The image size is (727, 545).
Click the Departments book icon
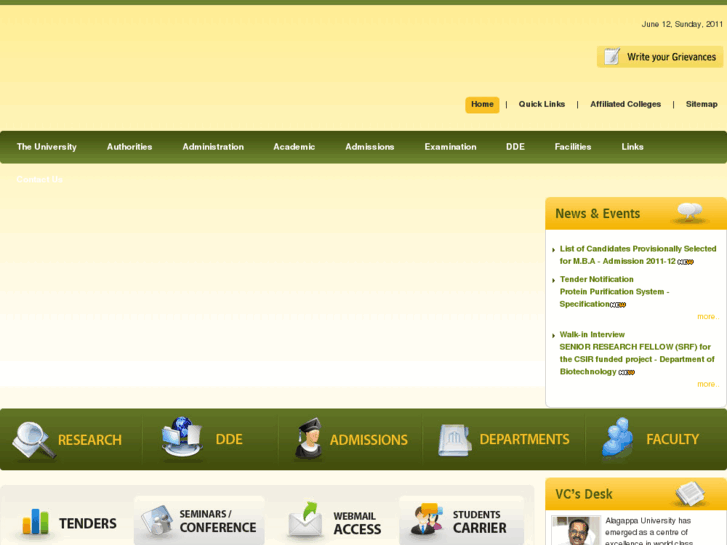454,440
